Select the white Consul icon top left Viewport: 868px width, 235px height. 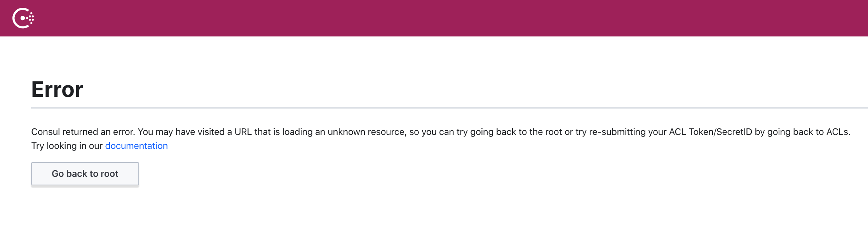click(x=24, y=17)
